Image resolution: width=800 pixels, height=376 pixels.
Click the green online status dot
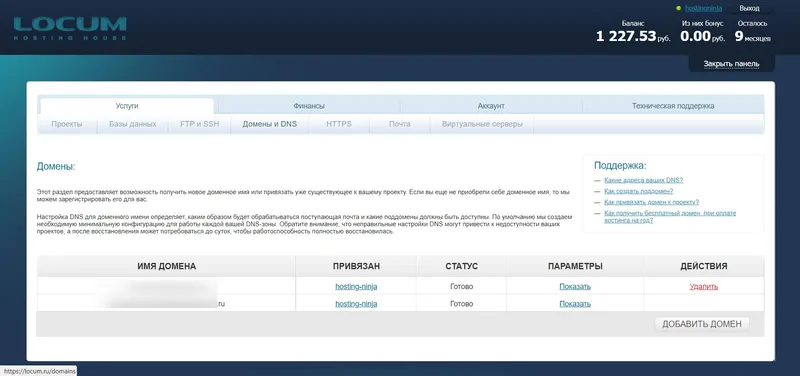tap(678, 8)
